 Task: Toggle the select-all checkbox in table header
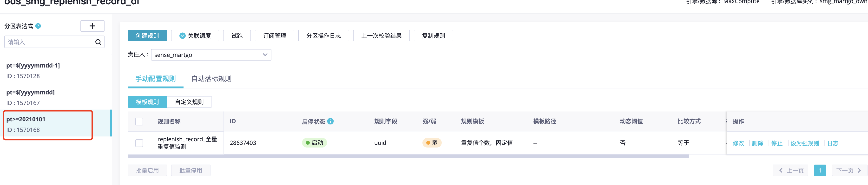[139, 121]
